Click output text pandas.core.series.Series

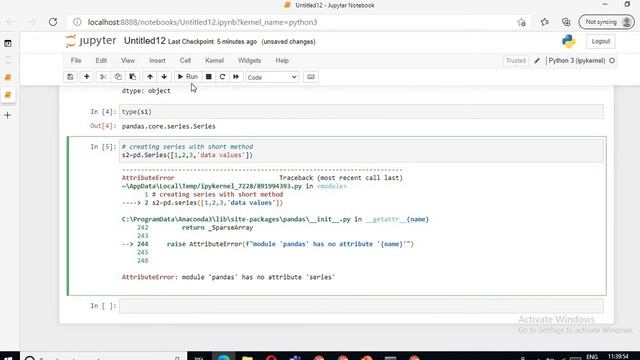coord(169,127)
